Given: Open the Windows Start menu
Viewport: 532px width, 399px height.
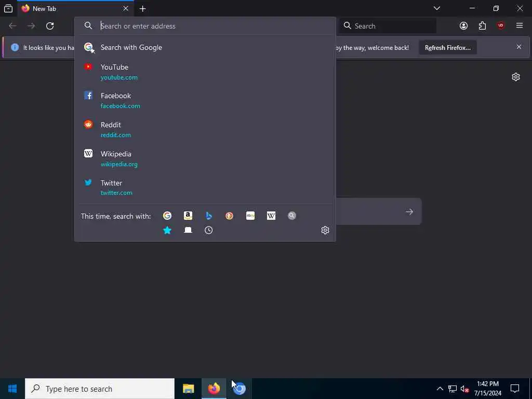Looking at the screenshot, I should [x=12, y=389].
